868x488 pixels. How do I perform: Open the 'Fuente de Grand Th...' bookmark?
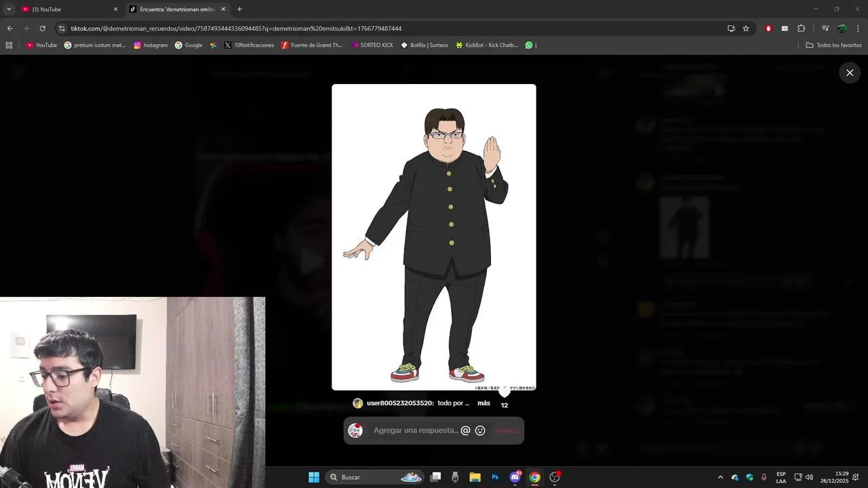tap(312, 45)
